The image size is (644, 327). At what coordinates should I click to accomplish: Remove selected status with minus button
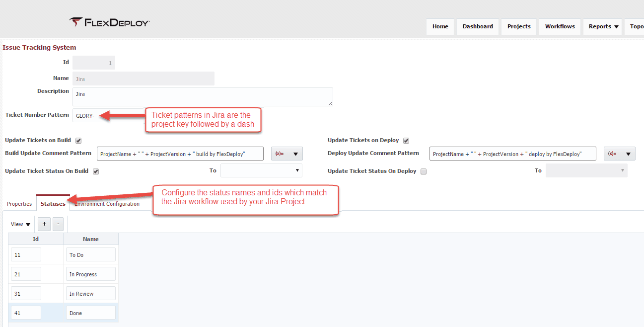pyautogui.click(x=58, y=224)
